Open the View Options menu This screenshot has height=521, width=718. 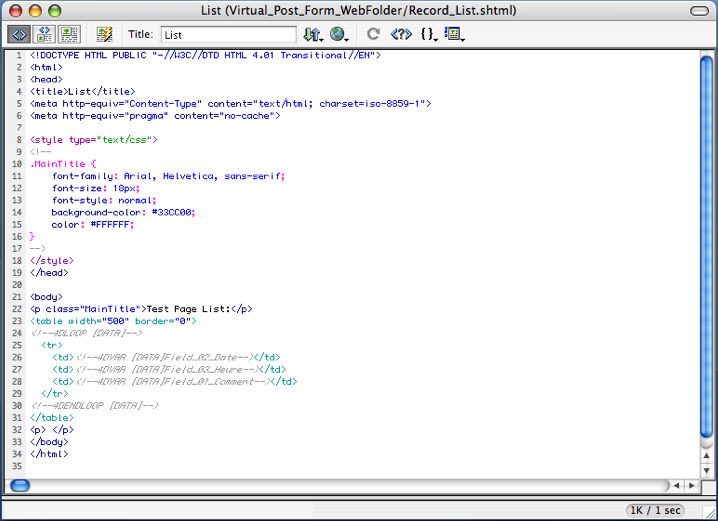click(x=455, y=34)
